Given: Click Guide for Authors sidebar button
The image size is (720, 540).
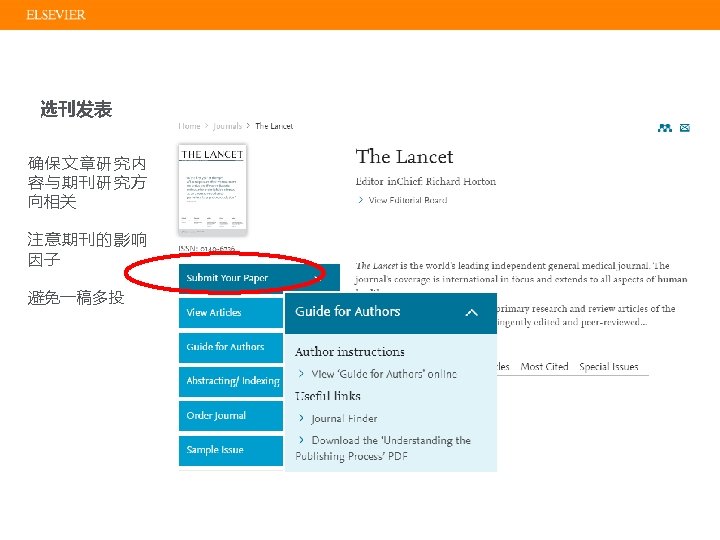Looking at the screenshot, I should coord(231,347).
